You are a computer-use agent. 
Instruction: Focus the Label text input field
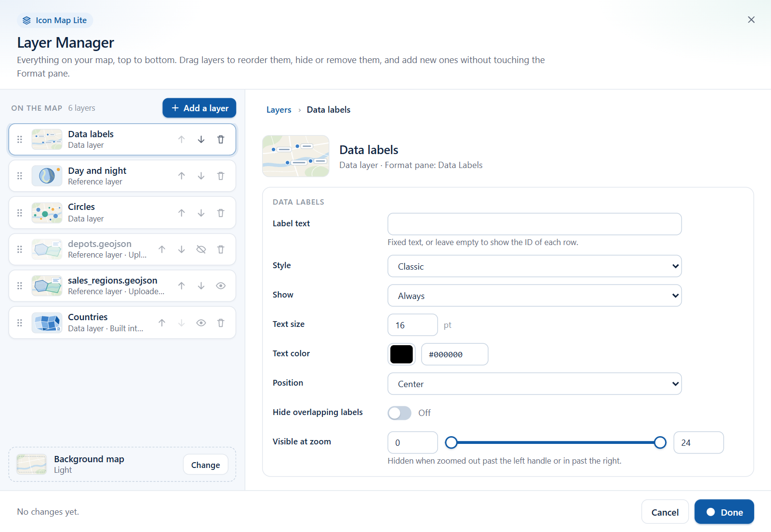pyautogui.click(x=534, y=224)
